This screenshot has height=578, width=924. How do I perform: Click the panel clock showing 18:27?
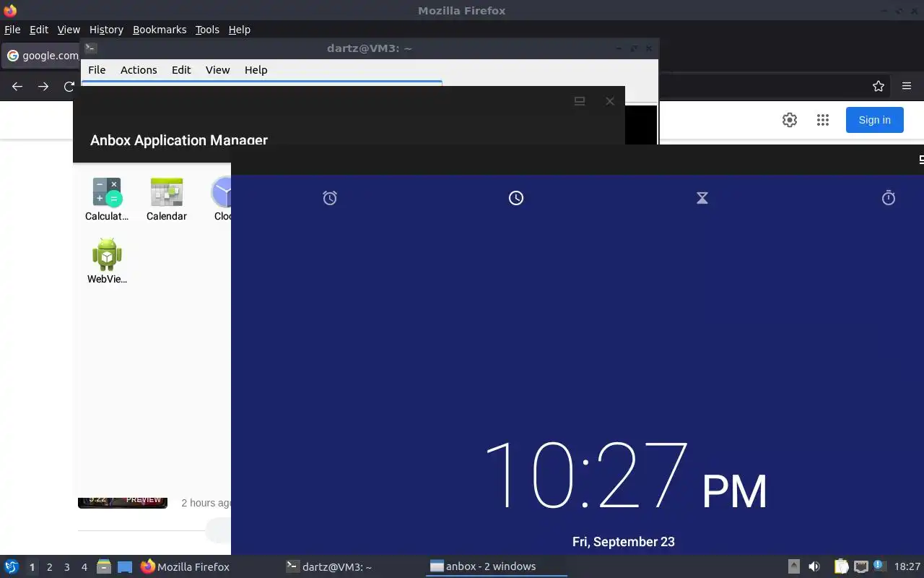tap(907, 566)
